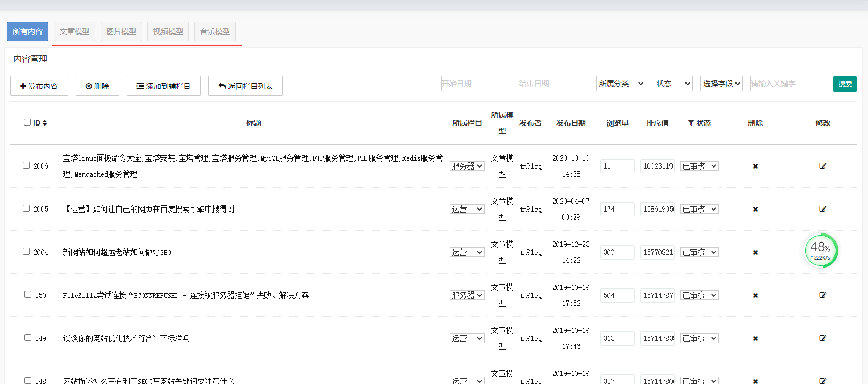Image resolution: width=868 pixels, height=384 pixels.
Task: Click delete X icon for article 2006
Action: [755, 166]
